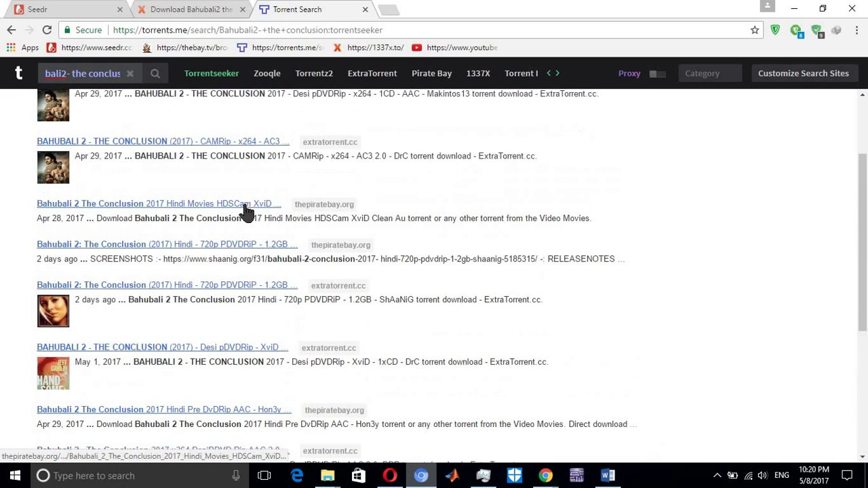Launch Opera from the taskbar

pos(390,476)
